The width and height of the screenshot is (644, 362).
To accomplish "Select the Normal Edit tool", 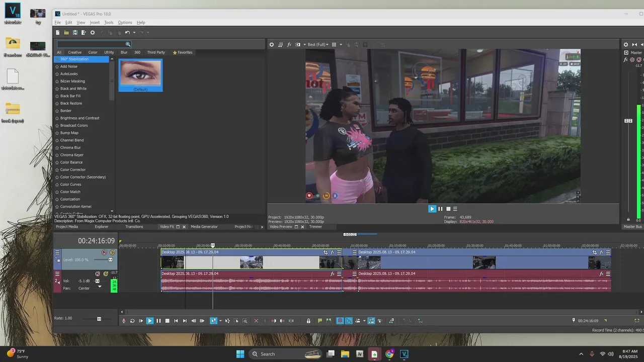I will tap(213, 321).
